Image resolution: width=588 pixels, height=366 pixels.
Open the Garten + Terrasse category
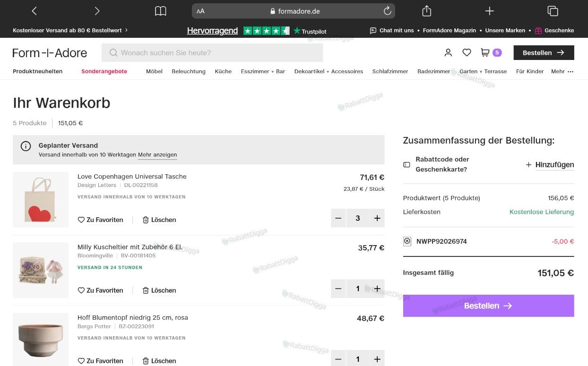click(483, 71)
